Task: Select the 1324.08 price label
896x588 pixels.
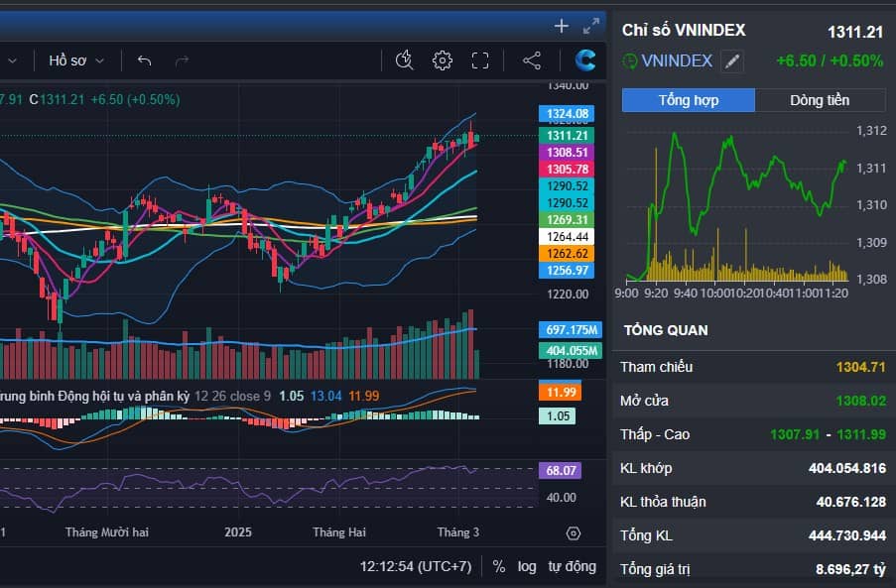Action: [x=567, y=114]
